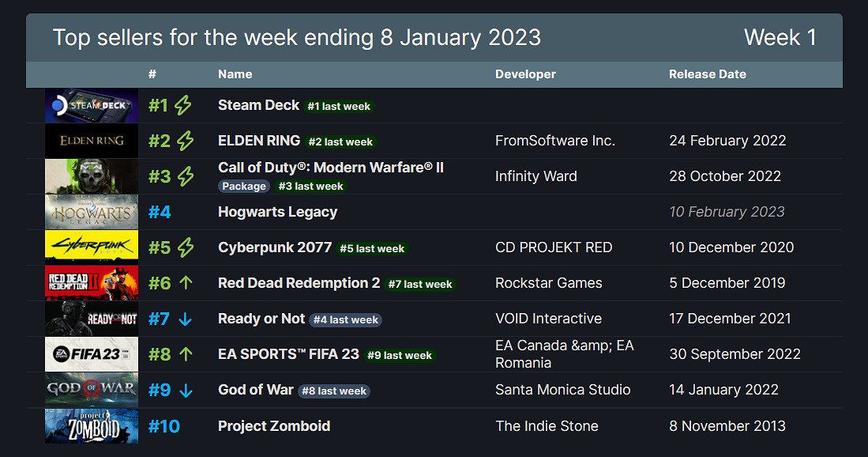
Task: Open the Hogwarts Legacy game link
Action: pos(277,212)
